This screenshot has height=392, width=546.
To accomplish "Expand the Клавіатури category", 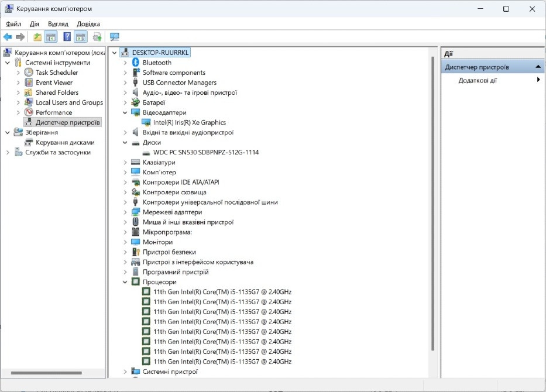I will click(x=125, y=163).
